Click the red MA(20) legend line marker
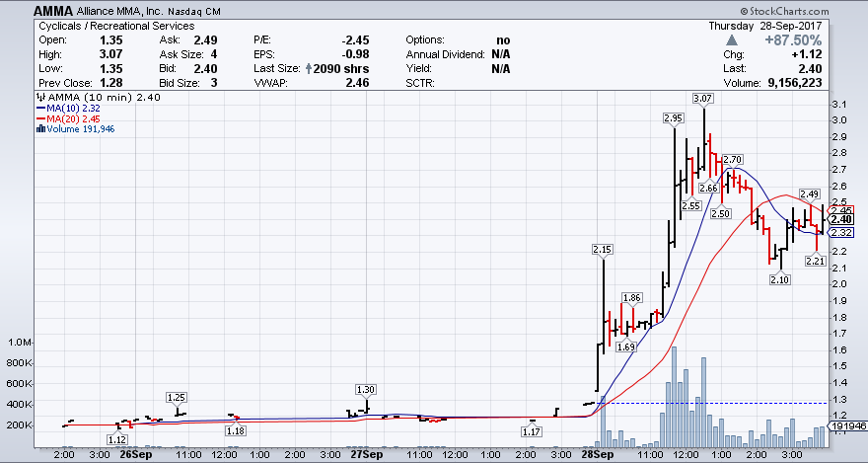Viewport: 868px width, 463px height. pos(39,118)
